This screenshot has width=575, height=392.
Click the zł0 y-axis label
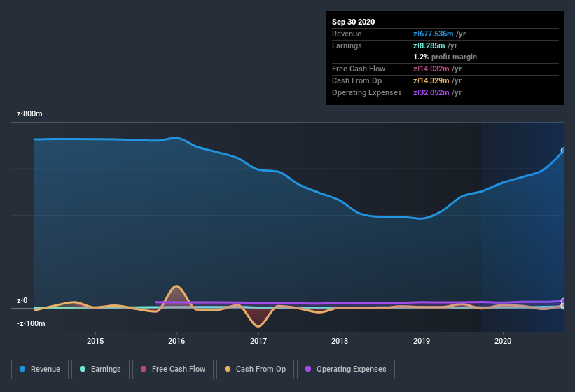pos(22,300)
